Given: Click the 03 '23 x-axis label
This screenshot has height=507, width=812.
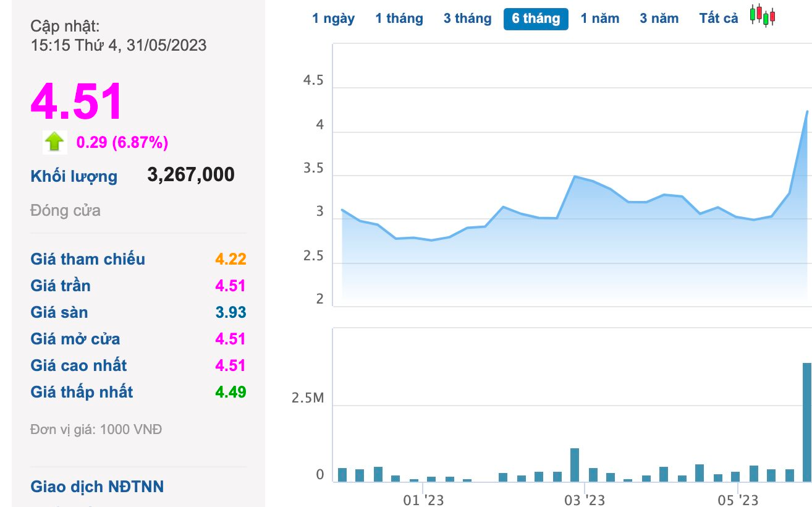Looking at the screenshot, I should pyautogui.click(x=585, y=500).
